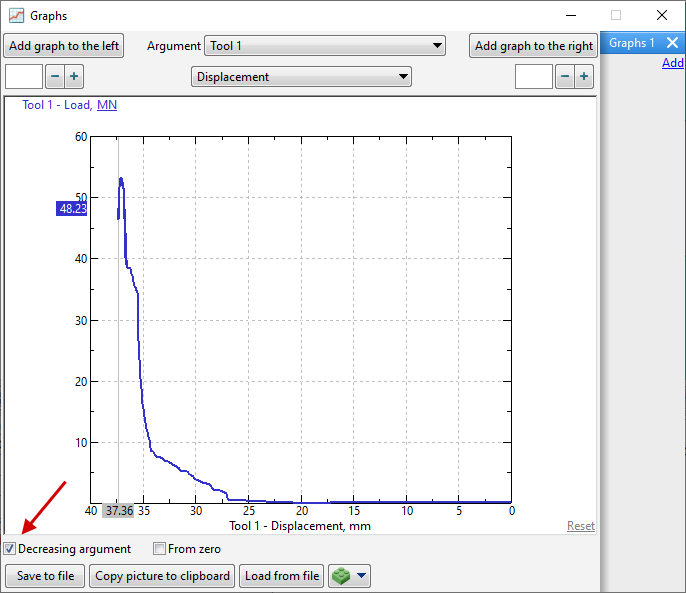Click the green brick export icon
686x593 pixels.
pos(342,576)
